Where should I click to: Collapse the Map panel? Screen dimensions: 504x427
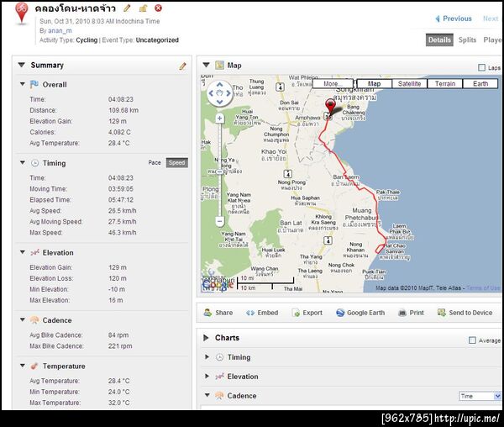coord(206,65)
